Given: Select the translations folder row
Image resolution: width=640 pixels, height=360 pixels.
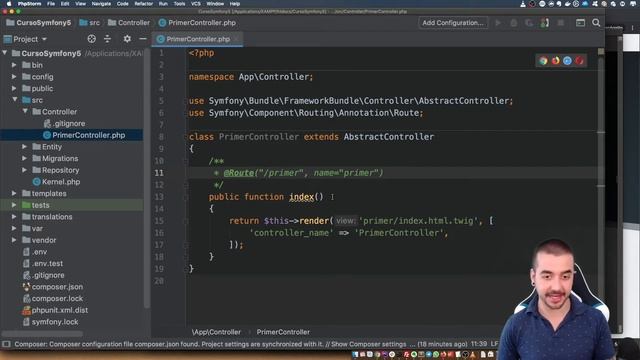Looking at the screenshot, I should 71,217.
